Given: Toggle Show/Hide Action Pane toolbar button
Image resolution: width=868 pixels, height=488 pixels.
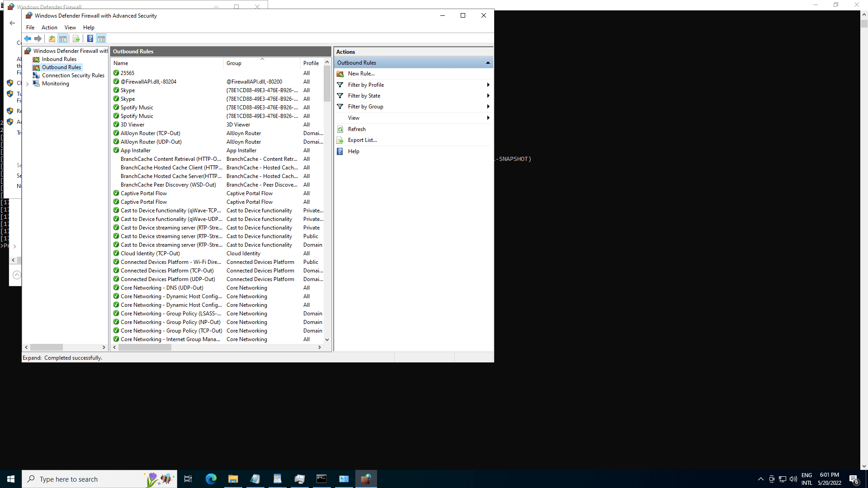Looking at the screenshot, I should [101, 39].
